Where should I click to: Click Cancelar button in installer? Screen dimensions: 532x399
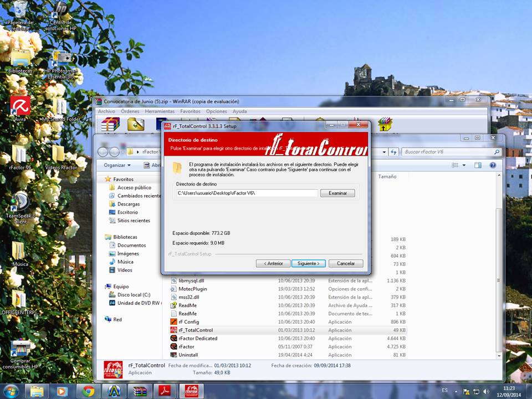(346, 263)
